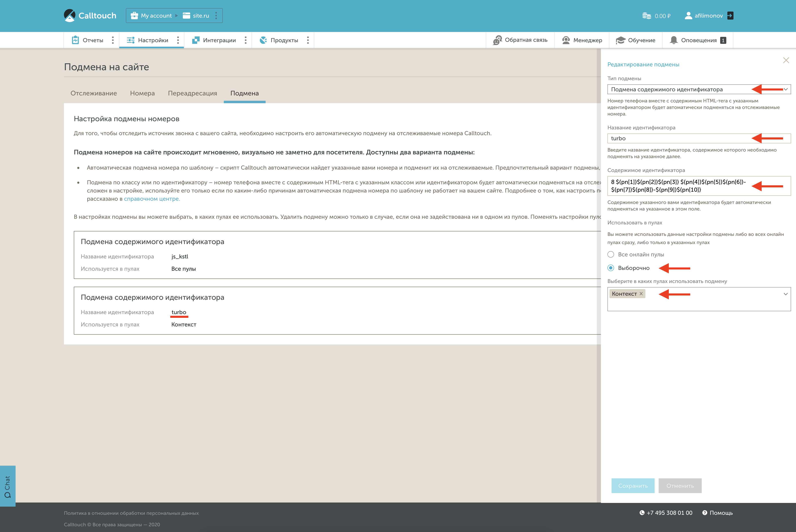Close the Редактирование подмены panel
Image resolution: width=796 pixels, height=532 pixels.
(x=786, y=60)
